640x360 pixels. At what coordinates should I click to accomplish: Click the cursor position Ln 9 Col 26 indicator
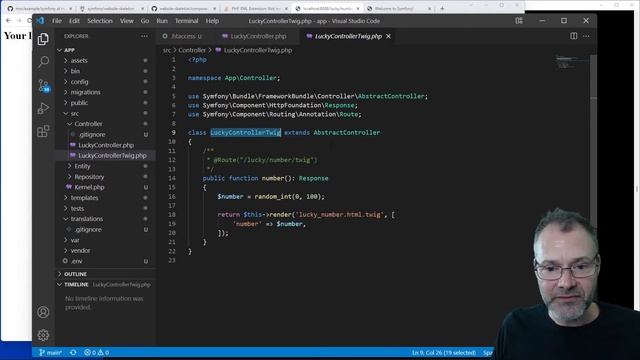444,352
